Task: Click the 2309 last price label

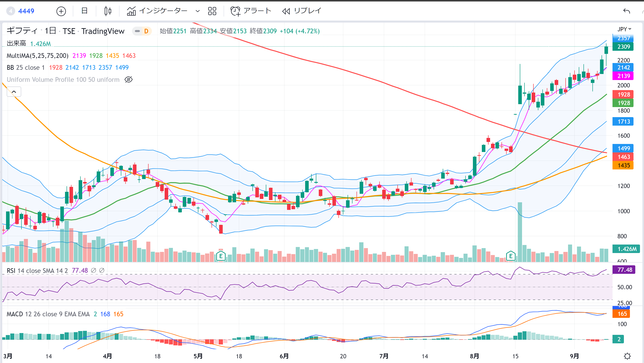Action: [x=623, y=47]
